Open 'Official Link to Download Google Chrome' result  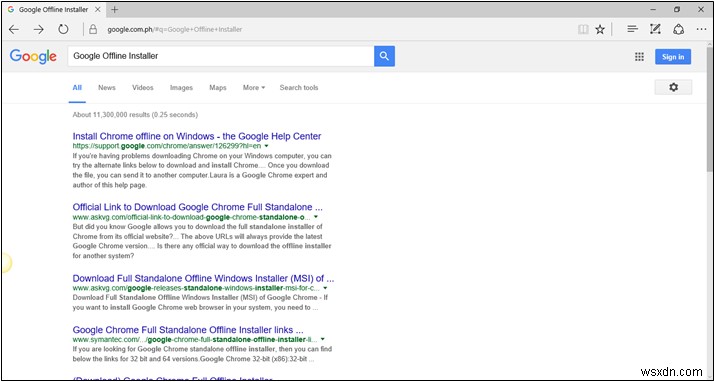pyautogui.click(x=198, y=207)
